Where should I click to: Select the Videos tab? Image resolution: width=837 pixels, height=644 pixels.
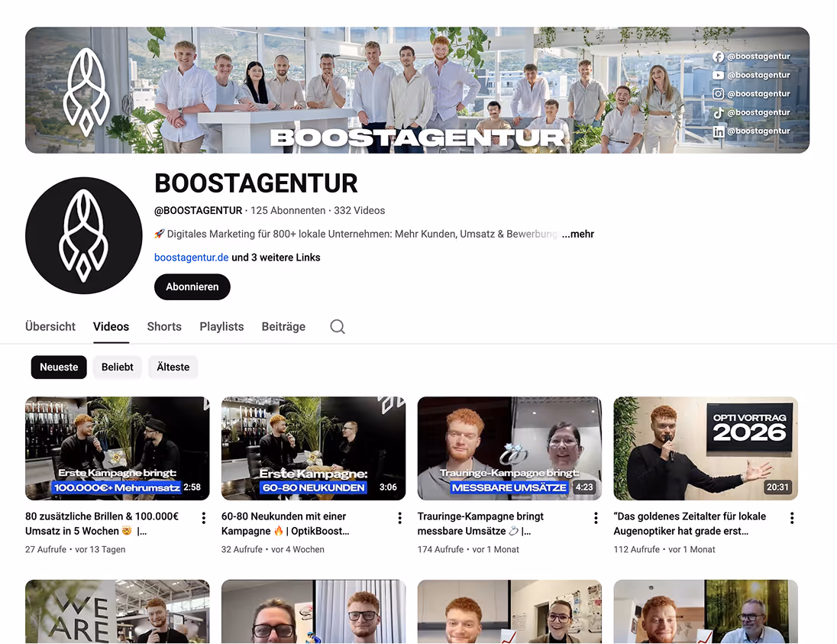point(111,327)
